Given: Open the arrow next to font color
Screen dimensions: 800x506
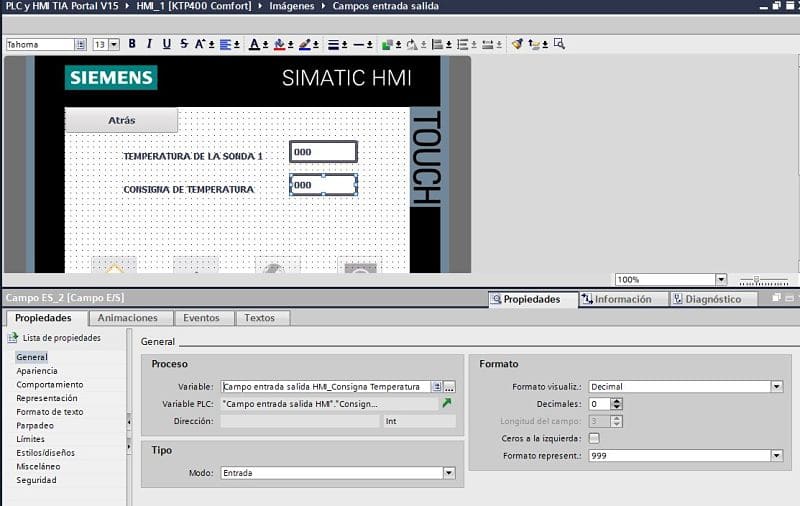Looking at the screenshot, I should coord(265,45).
